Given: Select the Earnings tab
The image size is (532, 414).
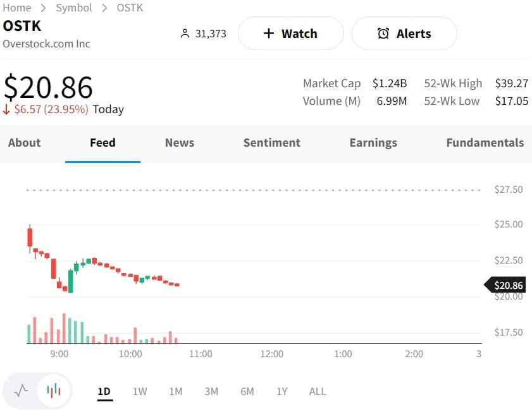Looking at the screenshot, I should (x=373, y=143).
